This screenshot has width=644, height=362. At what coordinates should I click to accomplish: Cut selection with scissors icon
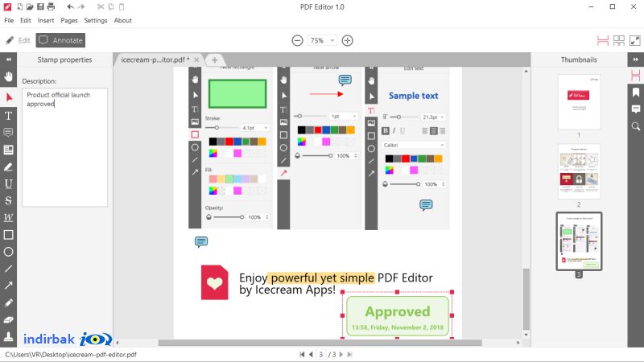[101, 7]
